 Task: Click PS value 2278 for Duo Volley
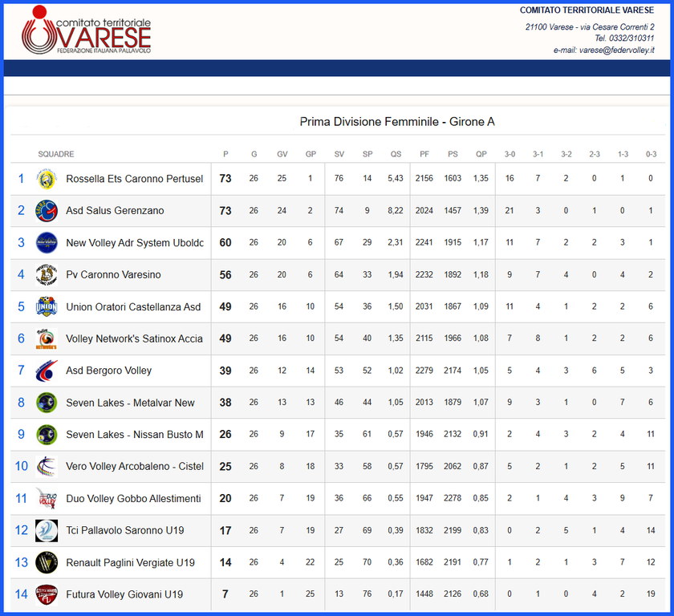(453, 498)
